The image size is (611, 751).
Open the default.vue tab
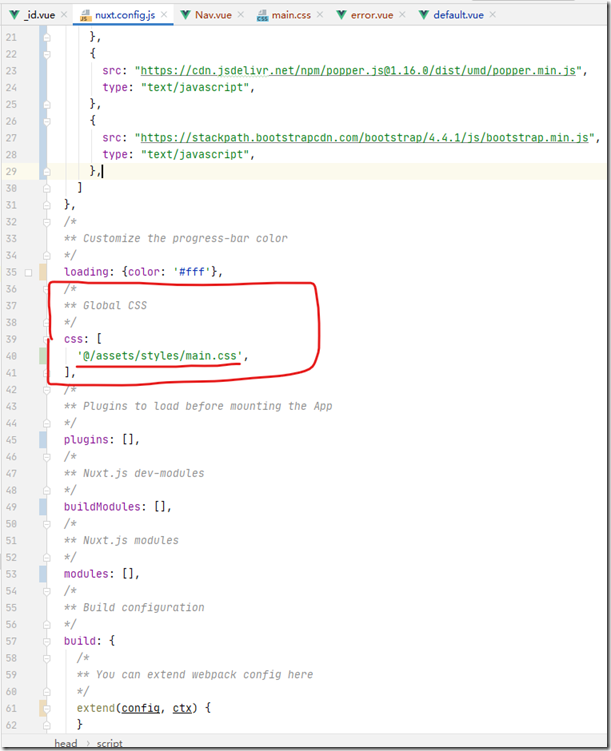[458, 15]
